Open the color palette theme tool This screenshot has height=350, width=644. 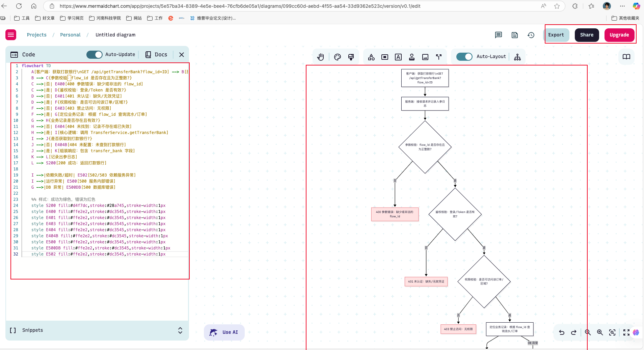[x=338, y=57]
